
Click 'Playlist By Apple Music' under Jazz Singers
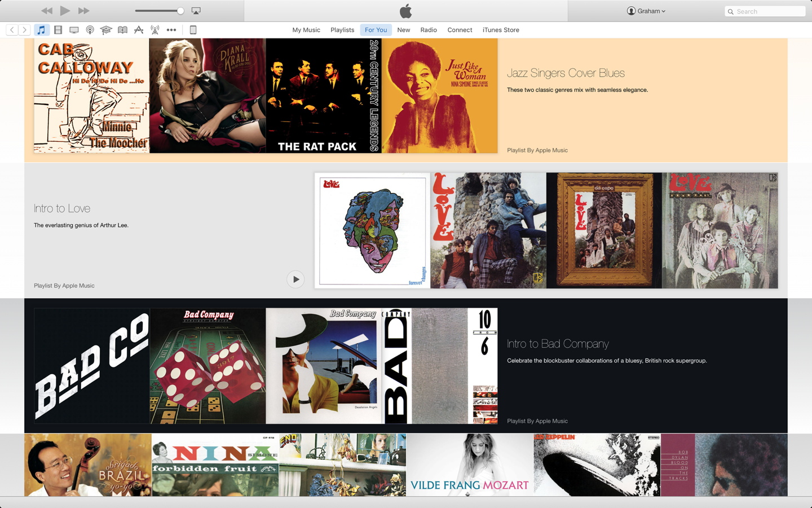[x=537, y=150]
